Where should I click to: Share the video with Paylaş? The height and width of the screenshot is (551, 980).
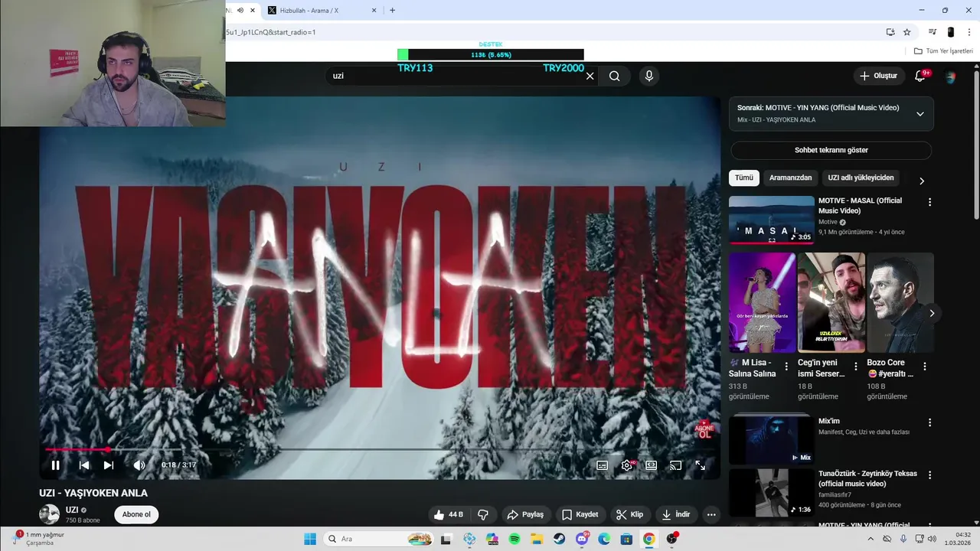[x=526, y=514]
